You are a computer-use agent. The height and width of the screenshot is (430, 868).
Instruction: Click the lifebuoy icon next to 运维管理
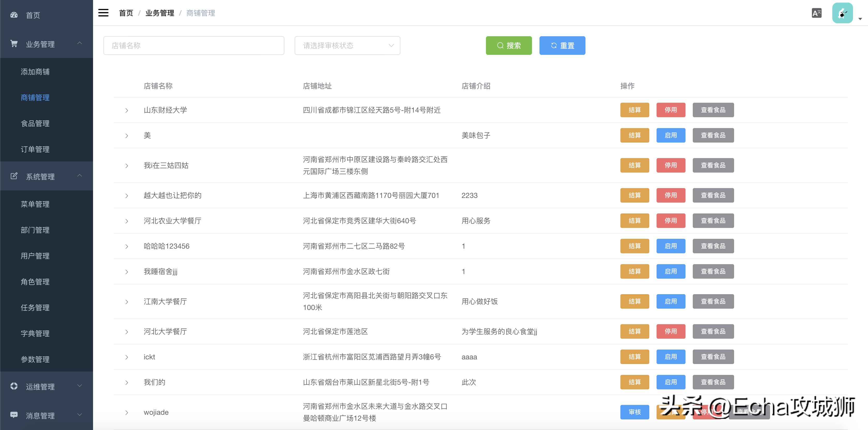click(x=14, y=386)
